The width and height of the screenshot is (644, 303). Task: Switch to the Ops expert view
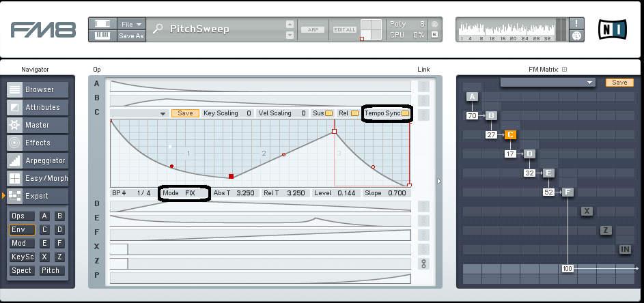pyautogui.click(x=22, y=216)
